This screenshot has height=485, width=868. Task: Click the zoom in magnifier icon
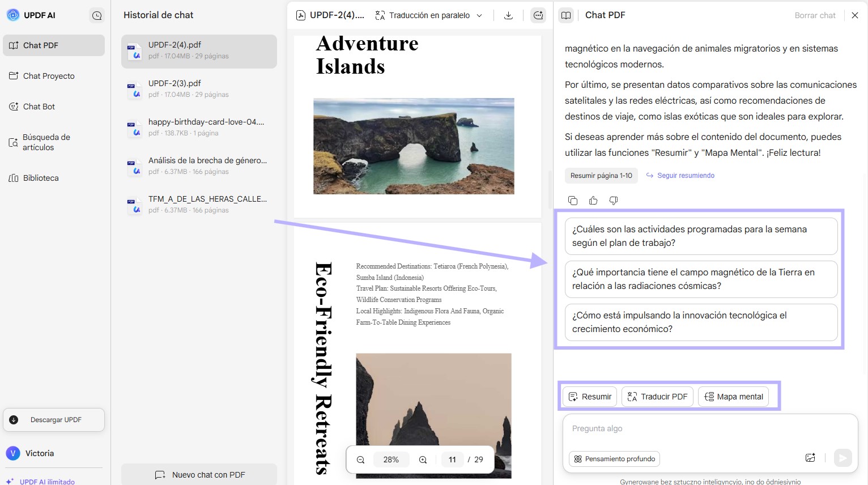(423, 460)
